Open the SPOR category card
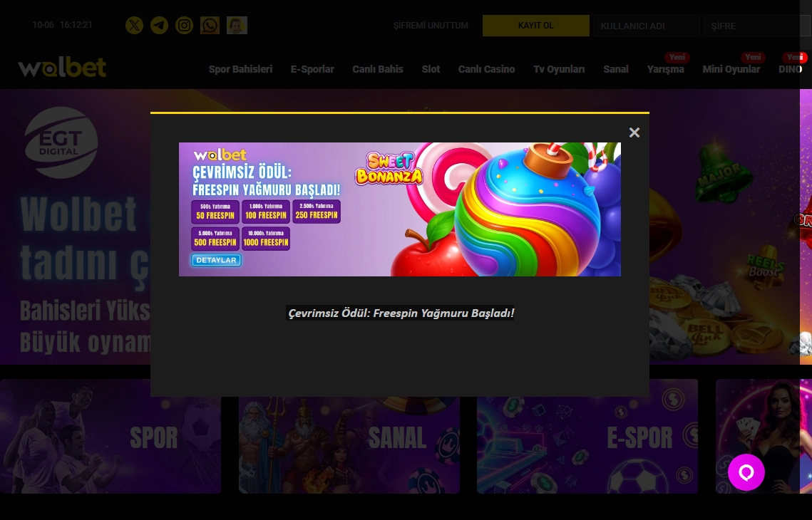812x520 pixels. (x=111, y=436)
